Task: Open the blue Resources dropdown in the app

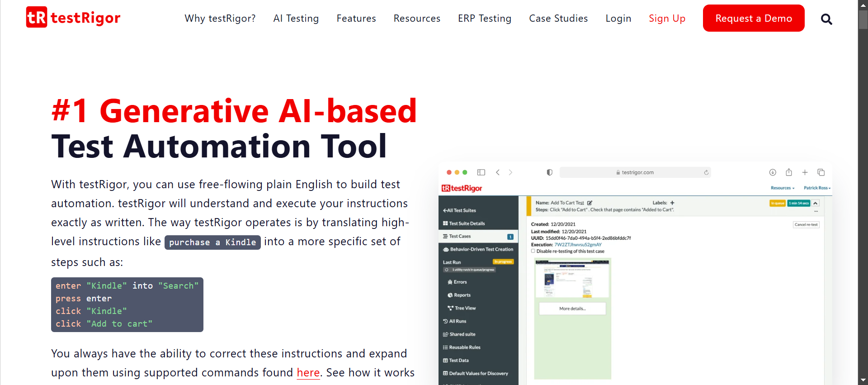Action: tap(782, 188)
